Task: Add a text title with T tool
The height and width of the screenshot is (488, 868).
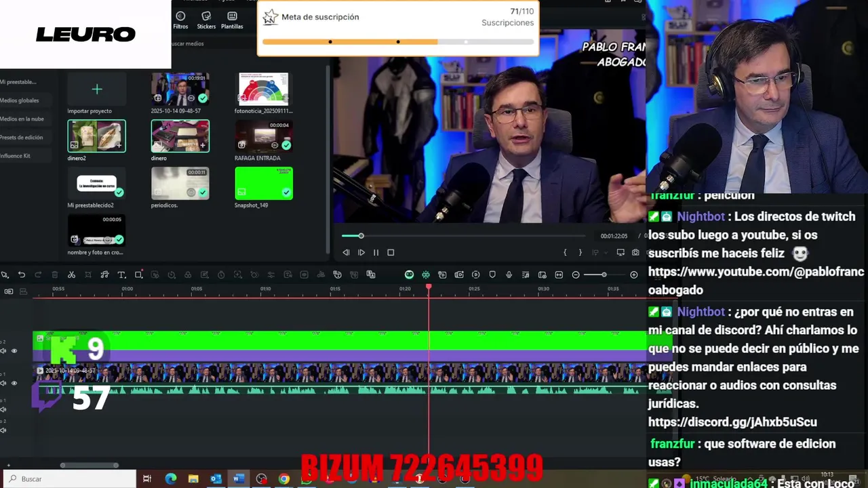Action: pos(121,274)
